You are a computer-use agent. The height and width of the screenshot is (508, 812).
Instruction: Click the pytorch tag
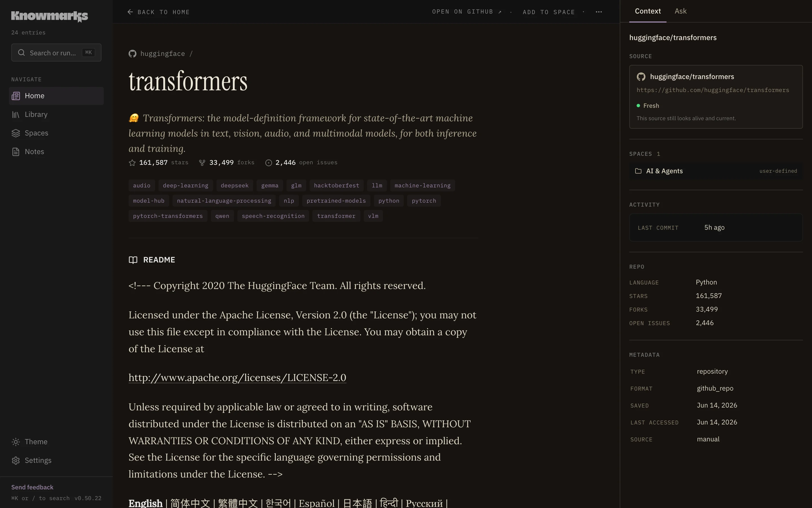424,201
